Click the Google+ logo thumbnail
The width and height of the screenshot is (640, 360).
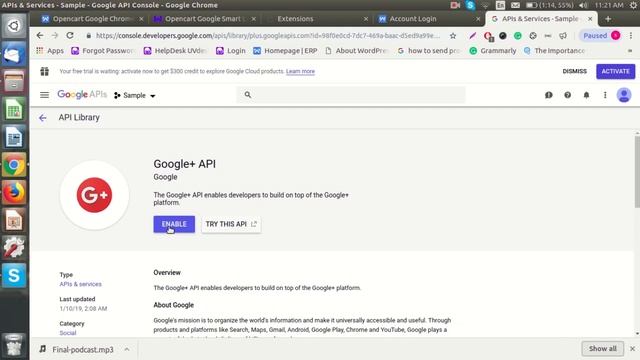(94, 195)
